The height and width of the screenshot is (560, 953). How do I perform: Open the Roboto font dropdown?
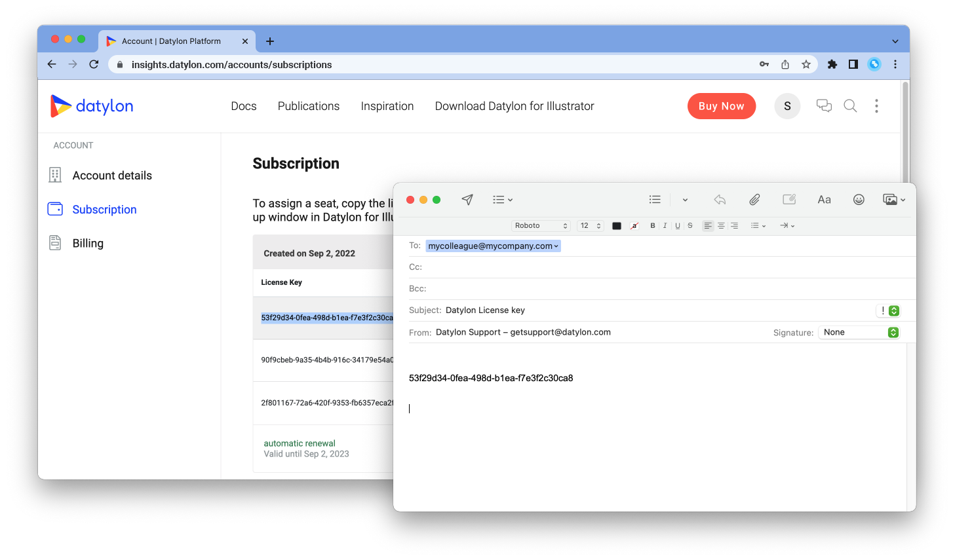pyautogui.click(x=541, y=225)
